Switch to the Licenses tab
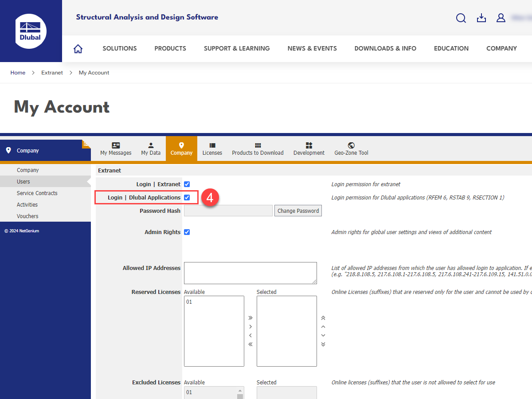This screenshot has width=532, height=399. 212,149
